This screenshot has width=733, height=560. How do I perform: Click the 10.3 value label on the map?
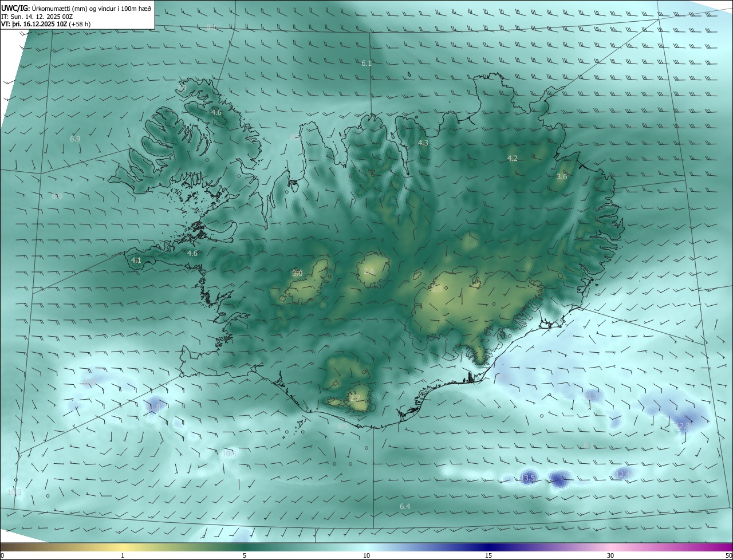[x=14, y=492]
